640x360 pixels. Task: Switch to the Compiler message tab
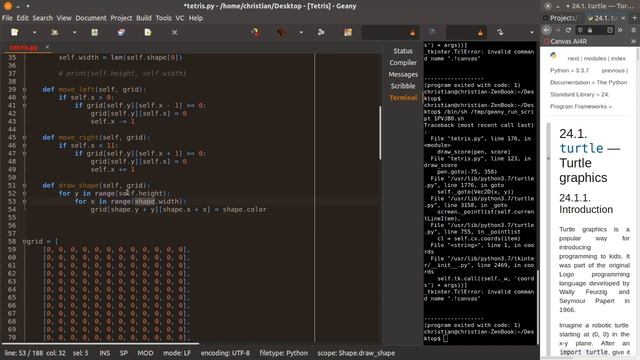[403, 63]
